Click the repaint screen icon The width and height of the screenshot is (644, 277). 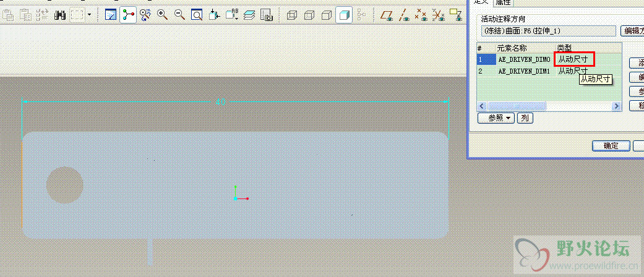coord(111,15)
